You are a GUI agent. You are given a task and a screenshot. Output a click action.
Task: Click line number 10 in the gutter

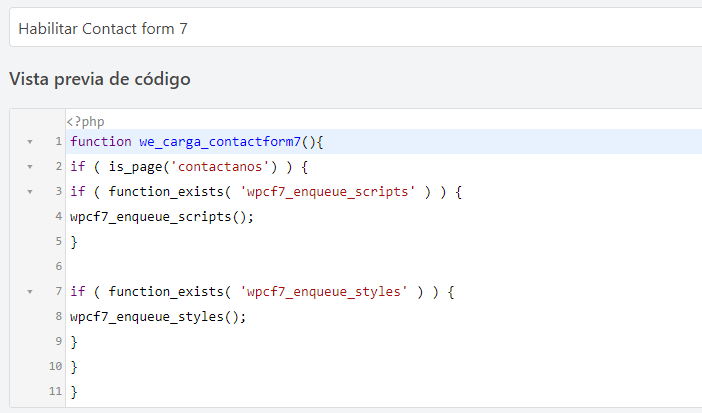pyautogui.click(x=56, y=366)
